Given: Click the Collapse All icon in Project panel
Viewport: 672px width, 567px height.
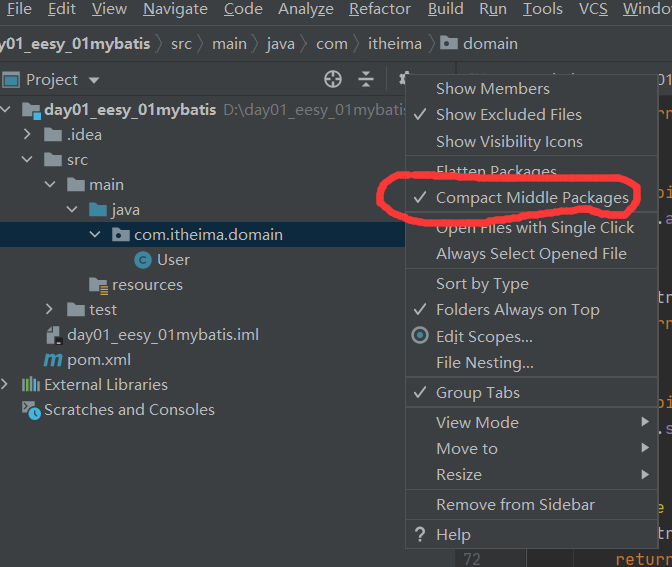Looking at the screenshot, I should pyautogui.click(x=366, y=79).
